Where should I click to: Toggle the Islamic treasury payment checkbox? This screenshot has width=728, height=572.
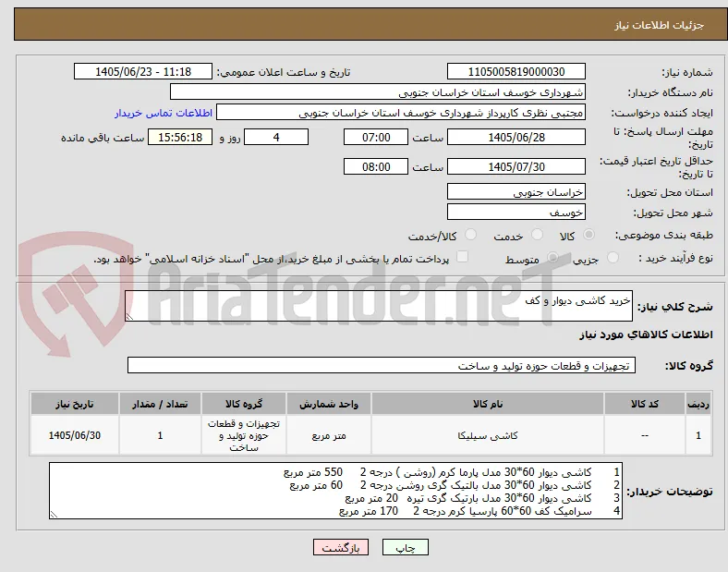(x=463, y=257)
